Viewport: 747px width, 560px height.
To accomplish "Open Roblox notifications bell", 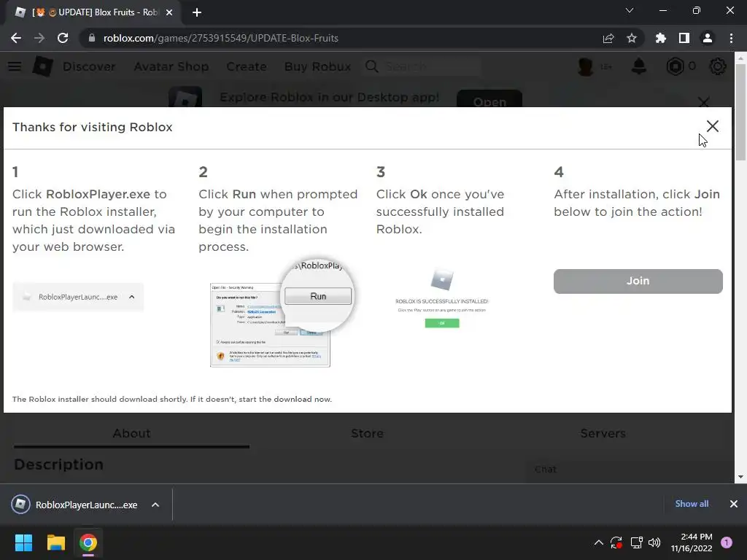I will click(x=639, y=66).
